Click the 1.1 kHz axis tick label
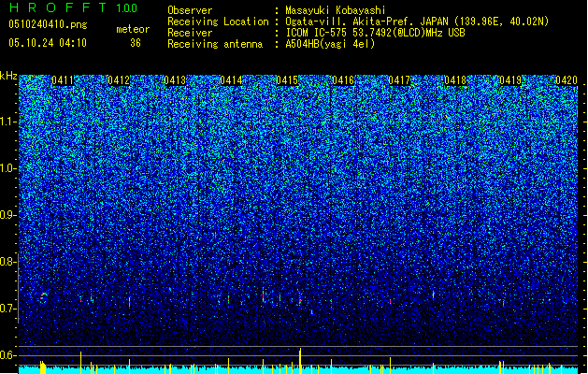Image resolution: width=588 pixels, height=374 pixels. pyautogui.click(x=8, y=122)
